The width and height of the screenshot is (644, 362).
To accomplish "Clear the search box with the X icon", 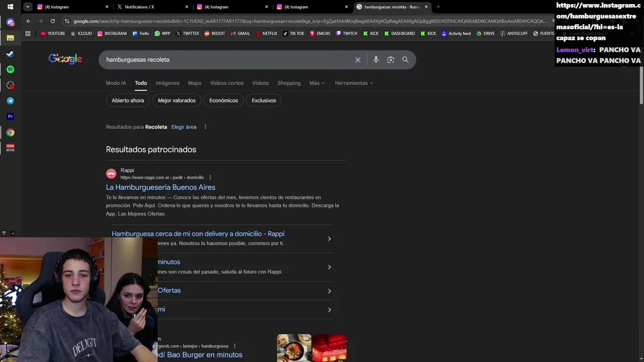I will pyautogui.click(x=358, y=60).
